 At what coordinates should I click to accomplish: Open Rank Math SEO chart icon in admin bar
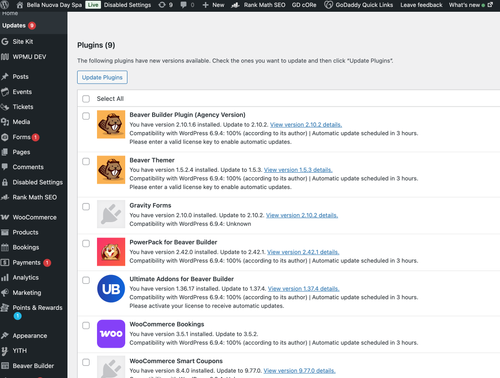coord(235,5)
